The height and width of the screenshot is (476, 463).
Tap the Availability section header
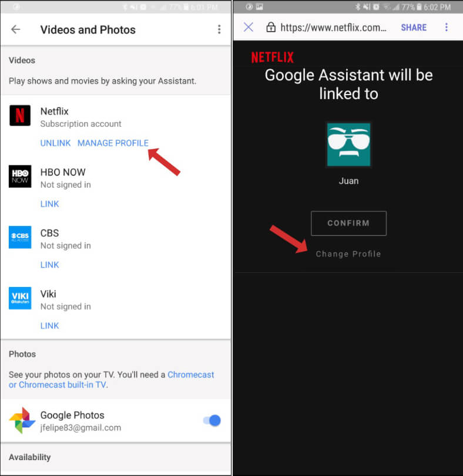[x=30, y=457]
